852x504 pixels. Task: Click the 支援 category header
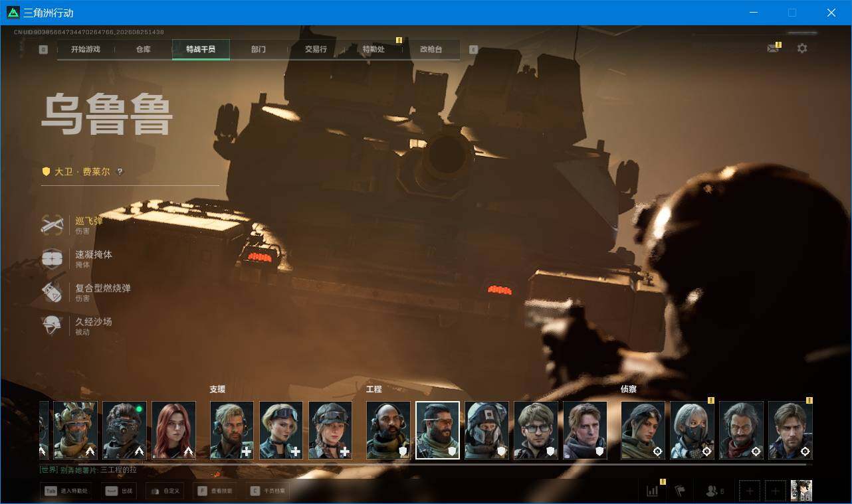click(217, 389)
